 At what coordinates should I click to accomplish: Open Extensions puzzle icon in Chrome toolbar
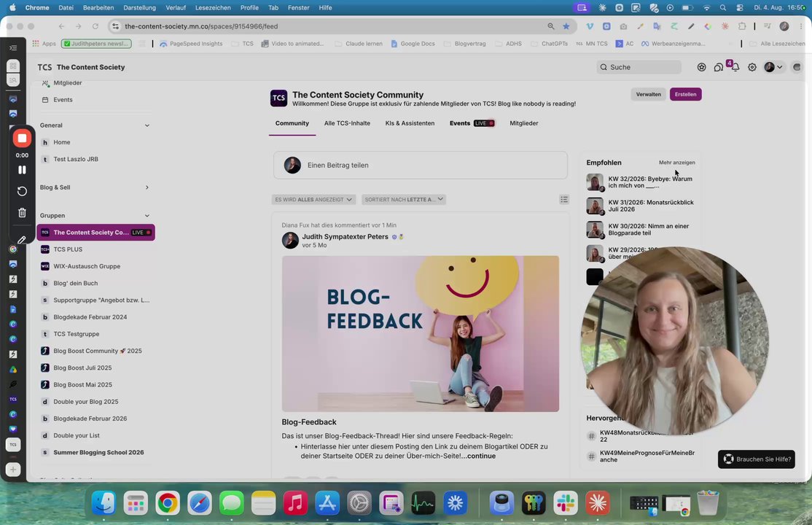(742, 26)
